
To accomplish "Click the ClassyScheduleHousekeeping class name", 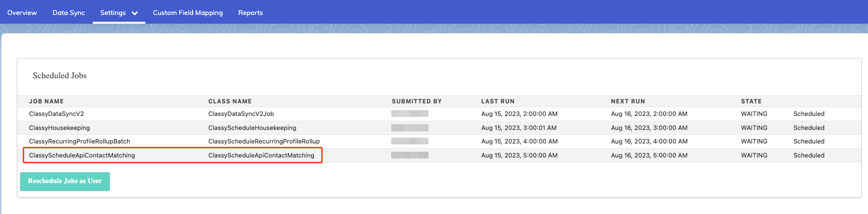I will [252, 128].
